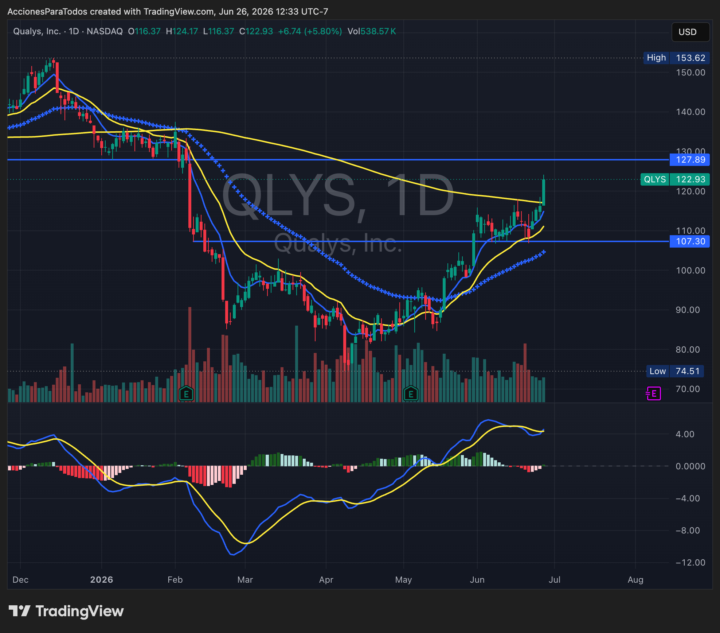The height and width of the screenshot is (633, 720).
Task: Click the May earnings E marker
Action: [x=411, y=393]
